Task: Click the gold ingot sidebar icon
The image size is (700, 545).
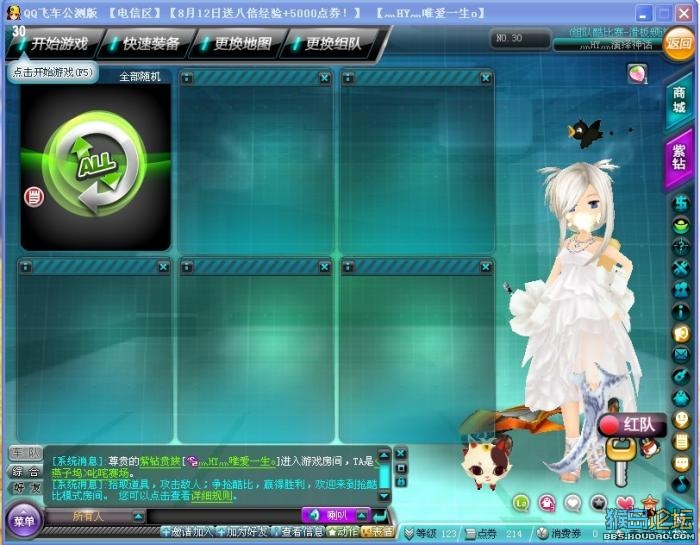Action: click(681, 225)
